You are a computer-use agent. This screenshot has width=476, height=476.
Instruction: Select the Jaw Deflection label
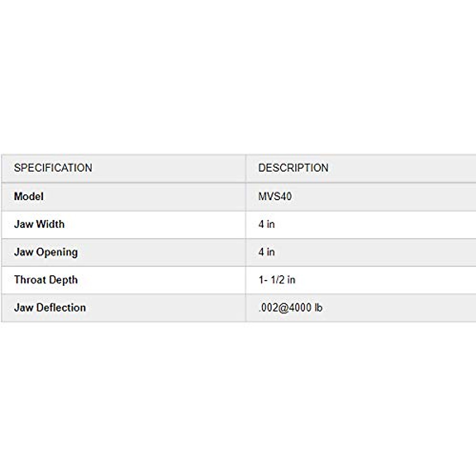50,308
